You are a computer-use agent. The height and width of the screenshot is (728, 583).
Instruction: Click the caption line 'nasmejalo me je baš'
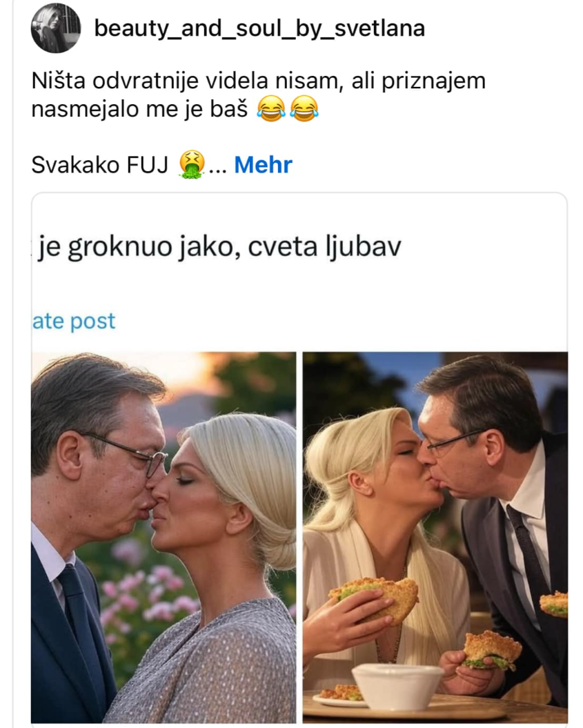(139, 109)
